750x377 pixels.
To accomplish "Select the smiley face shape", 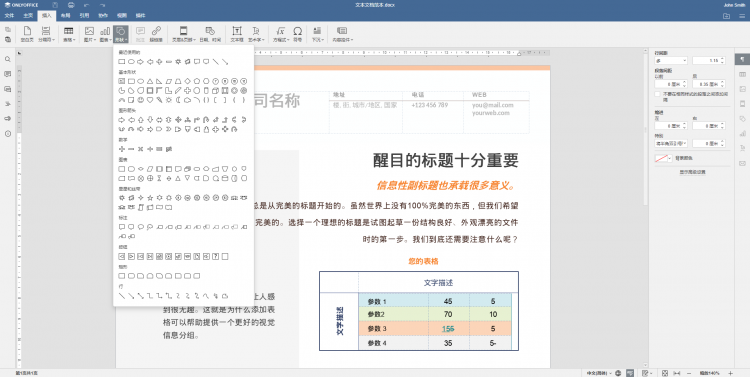I will pos(141,100).
